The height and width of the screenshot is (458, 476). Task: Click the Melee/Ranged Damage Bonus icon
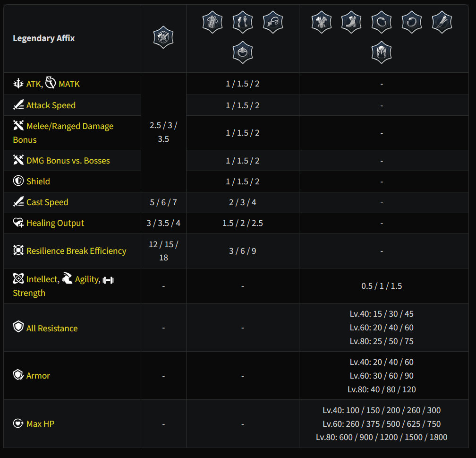[x=18, y=125]
